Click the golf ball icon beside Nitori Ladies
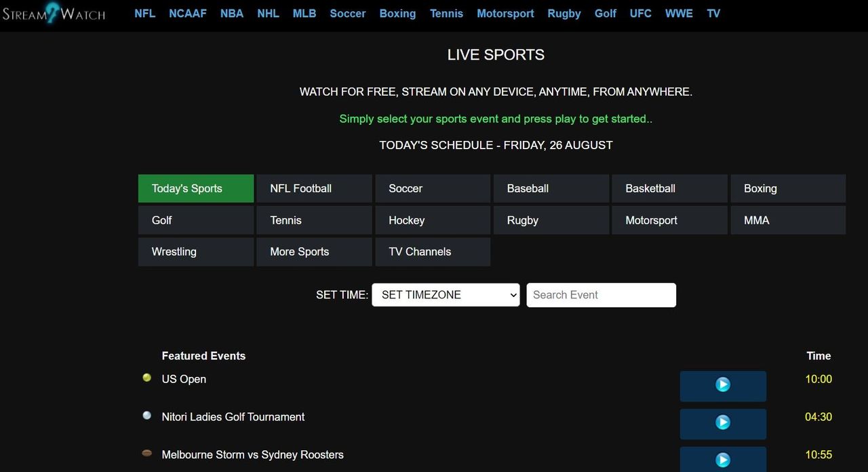Screen dimensions: 868x472 [146, 416]
